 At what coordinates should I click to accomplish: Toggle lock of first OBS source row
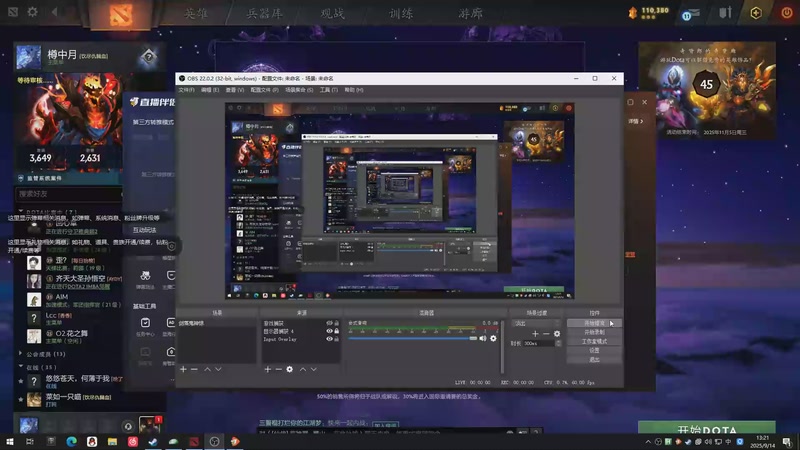[337, 323]
